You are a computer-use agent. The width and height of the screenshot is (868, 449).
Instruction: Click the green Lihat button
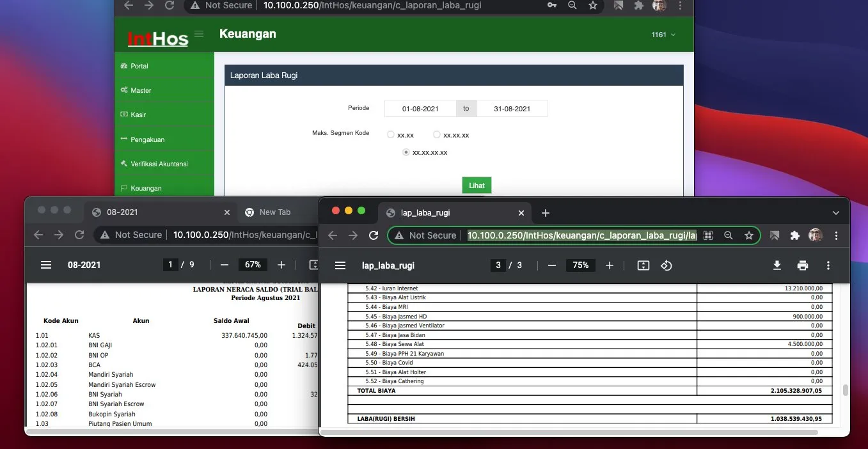(x=477, y=185)
